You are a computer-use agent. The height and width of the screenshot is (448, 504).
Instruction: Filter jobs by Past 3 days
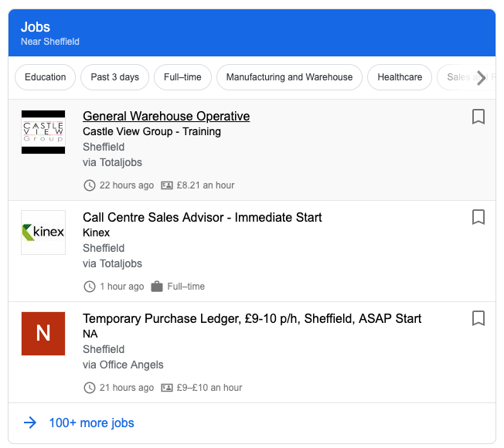[114, 77]
